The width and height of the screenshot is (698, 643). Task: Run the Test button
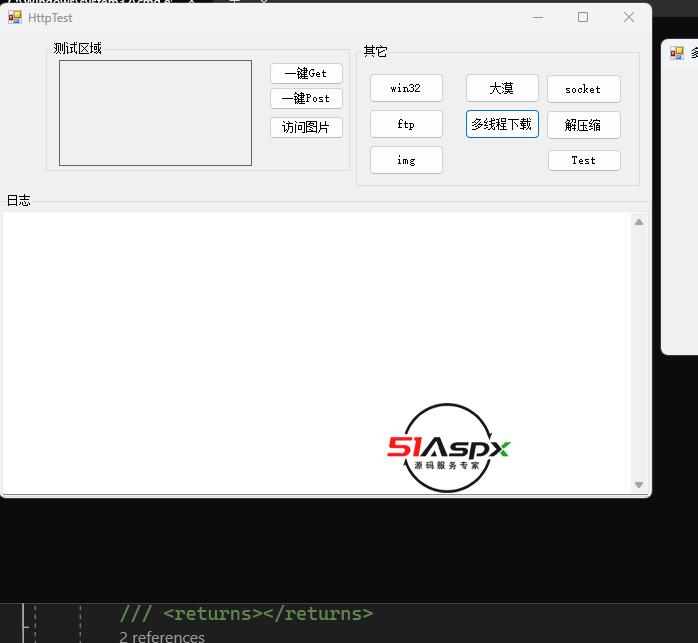584,160
